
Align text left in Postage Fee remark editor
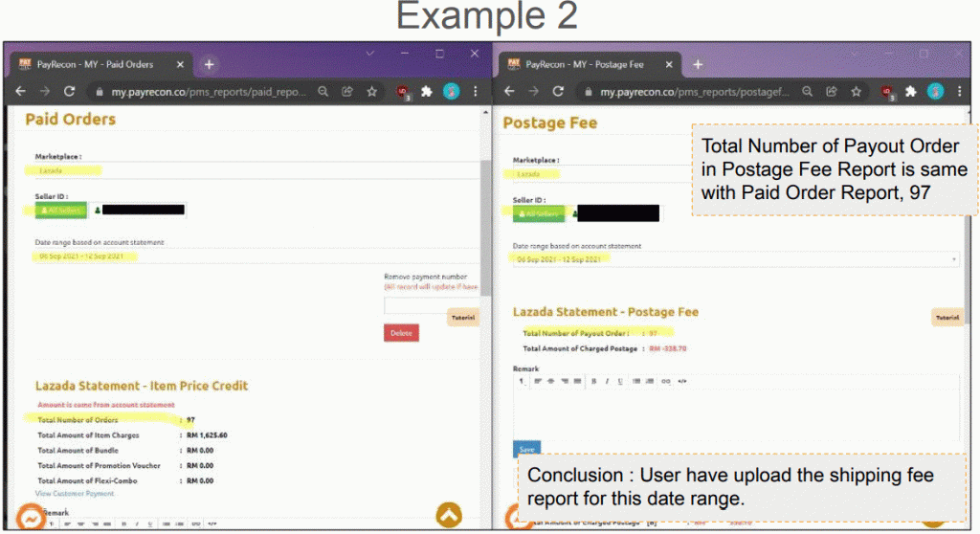coord(538,381)
